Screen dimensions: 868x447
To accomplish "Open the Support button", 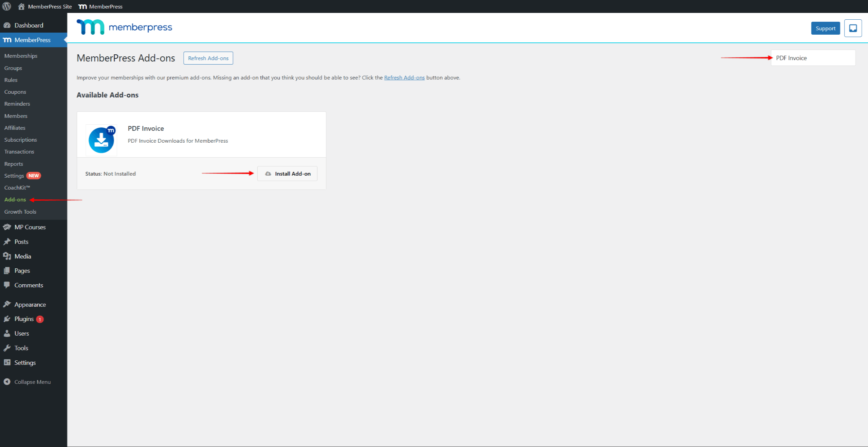I will (825, 28).
